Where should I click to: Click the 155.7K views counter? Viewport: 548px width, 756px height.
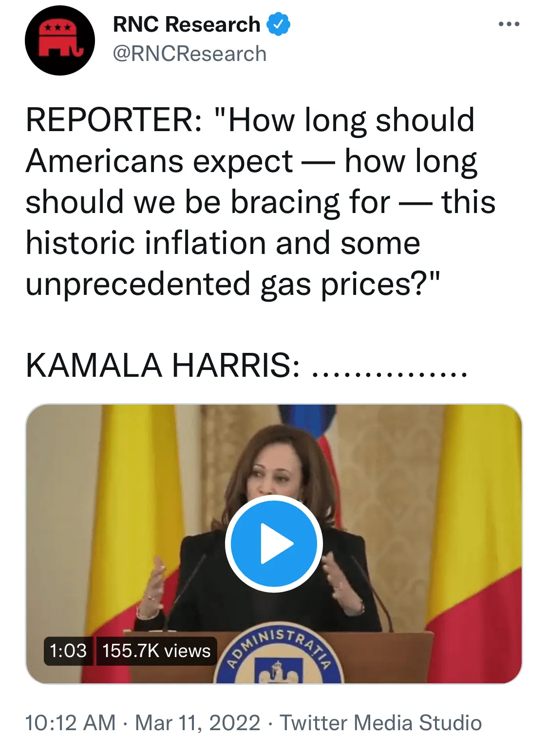(x=156, y=651)
